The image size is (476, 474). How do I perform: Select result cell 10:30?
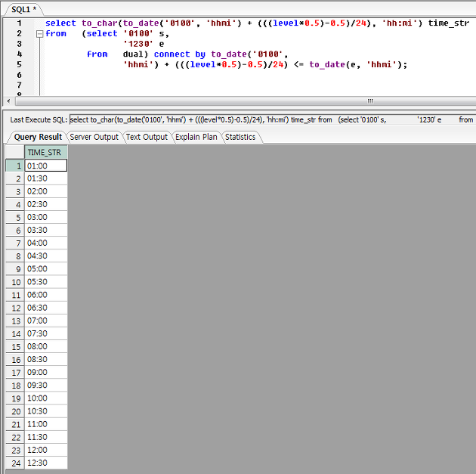46,411
